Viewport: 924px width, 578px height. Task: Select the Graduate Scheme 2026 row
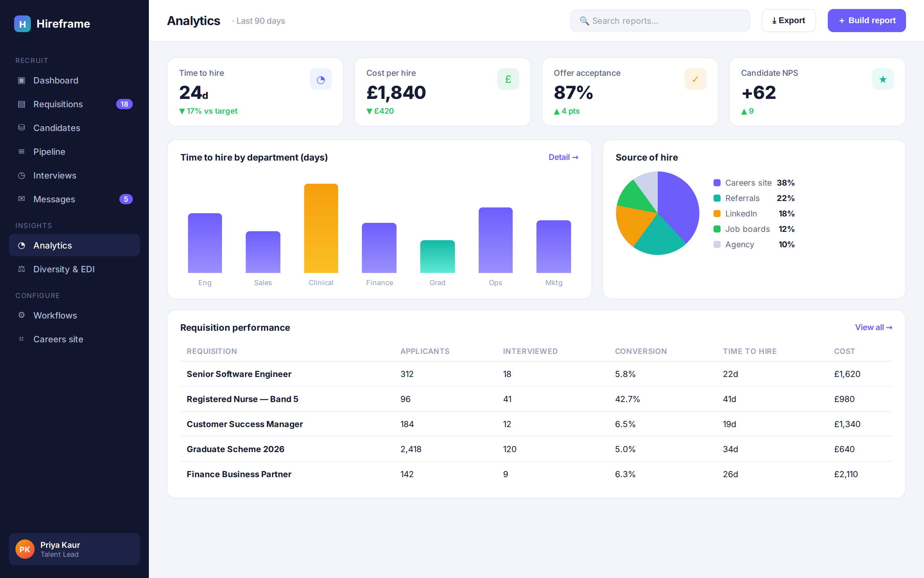[536, 449]
